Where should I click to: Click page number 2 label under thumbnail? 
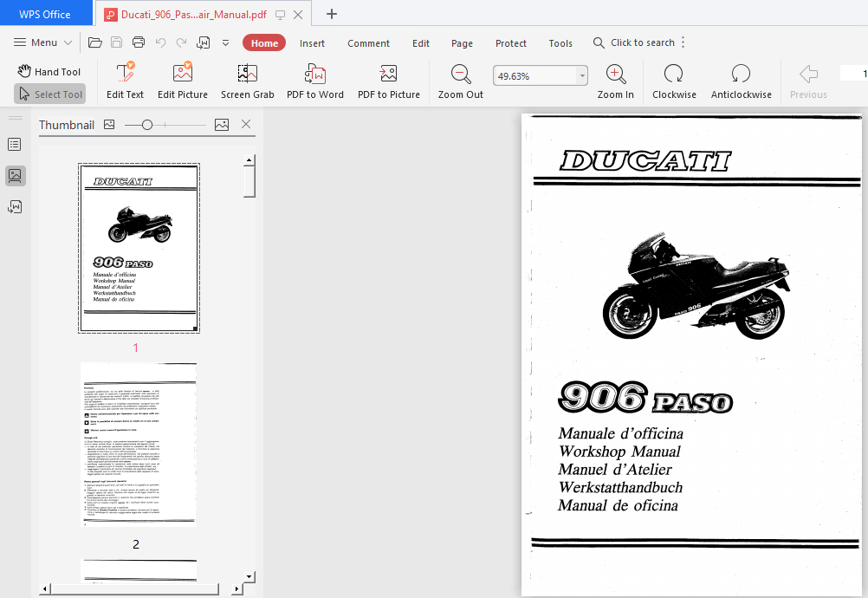[x=136, y=544]
